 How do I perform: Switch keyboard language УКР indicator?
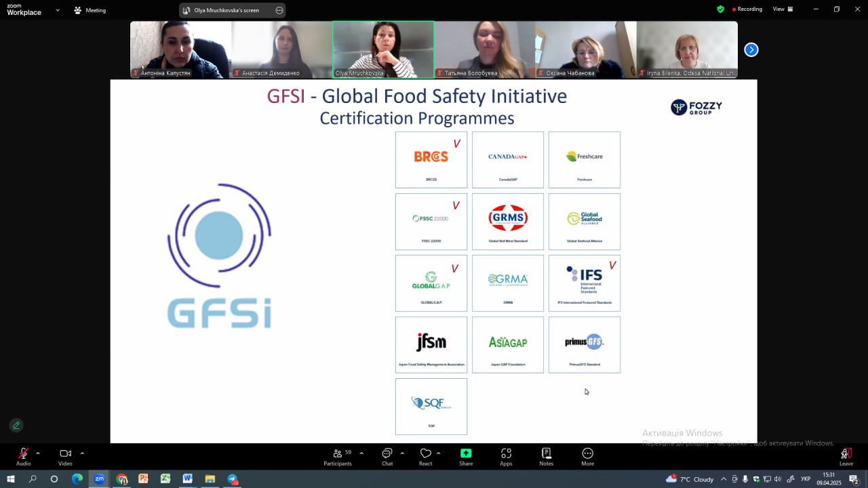806,479
